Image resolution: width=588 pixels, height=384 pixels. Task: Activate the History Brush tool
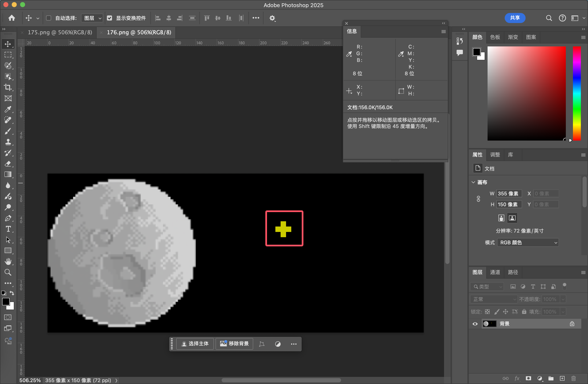8,153
